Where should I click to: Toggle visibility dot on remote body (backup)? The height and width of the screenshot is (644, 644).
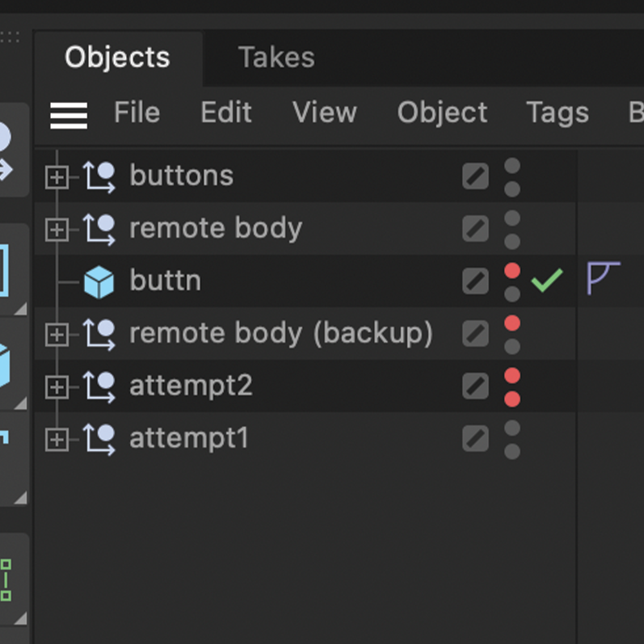(x=512, y=324)
